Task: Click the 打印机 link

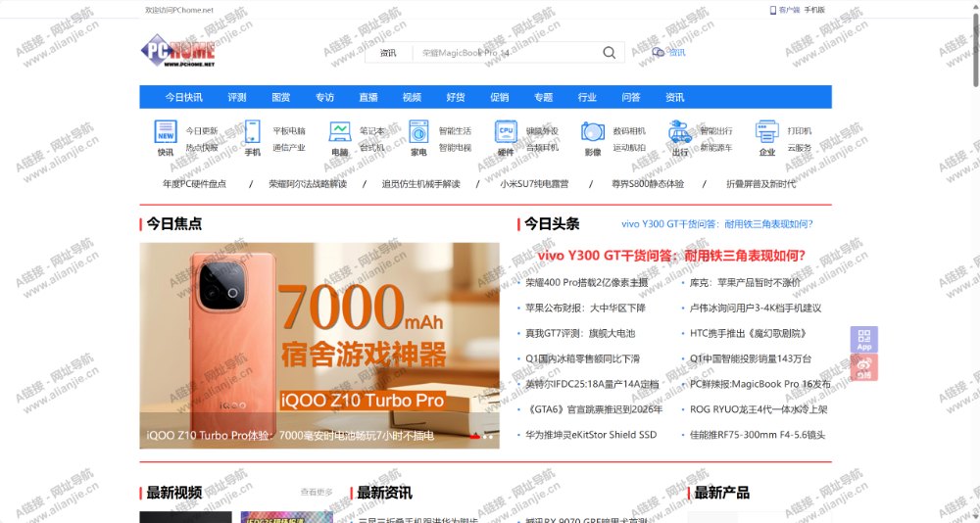Action: tap(800, 131)
